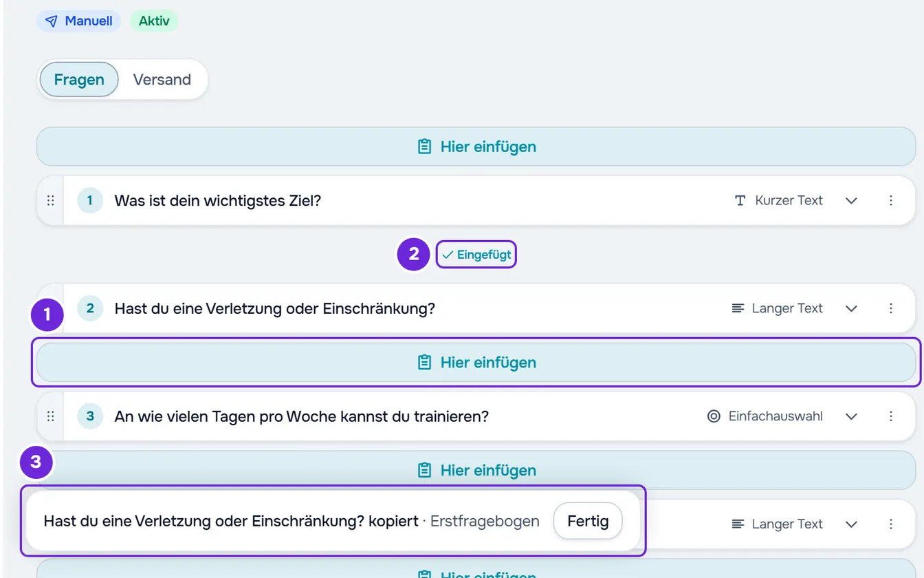Click the Manuell paper-plane badge
This screenshot has height=578, width=924.
tap(78, 21)
